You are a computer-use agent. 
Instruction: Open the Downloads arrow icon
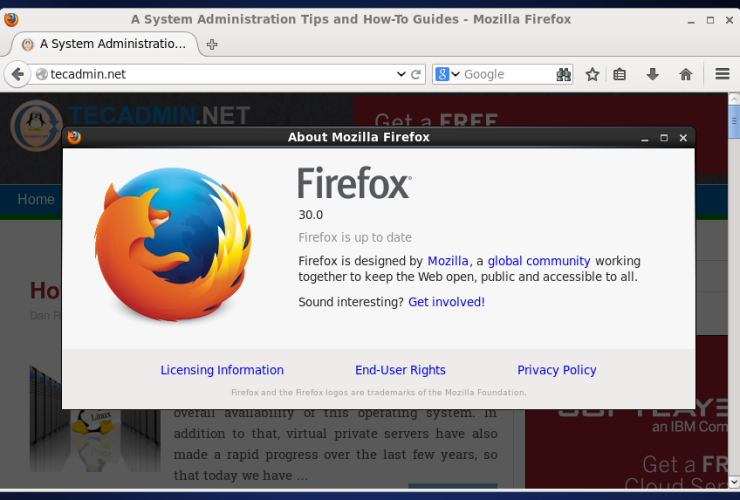coord(652,74)
